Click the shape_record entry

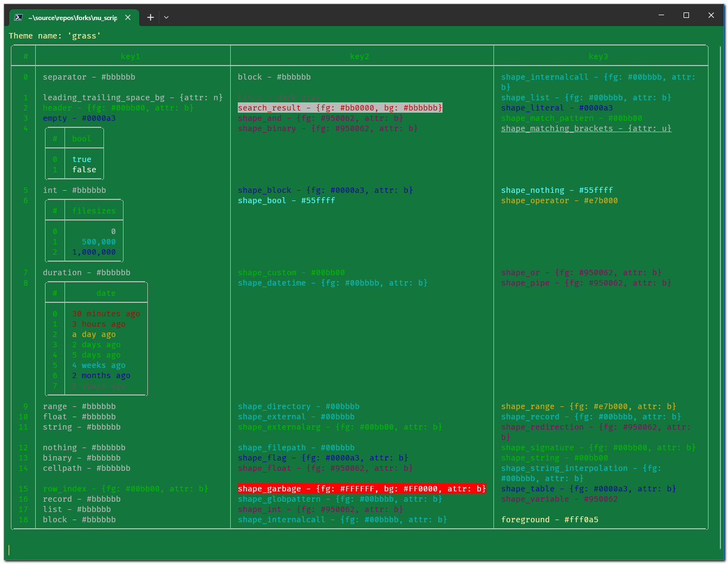591,417
